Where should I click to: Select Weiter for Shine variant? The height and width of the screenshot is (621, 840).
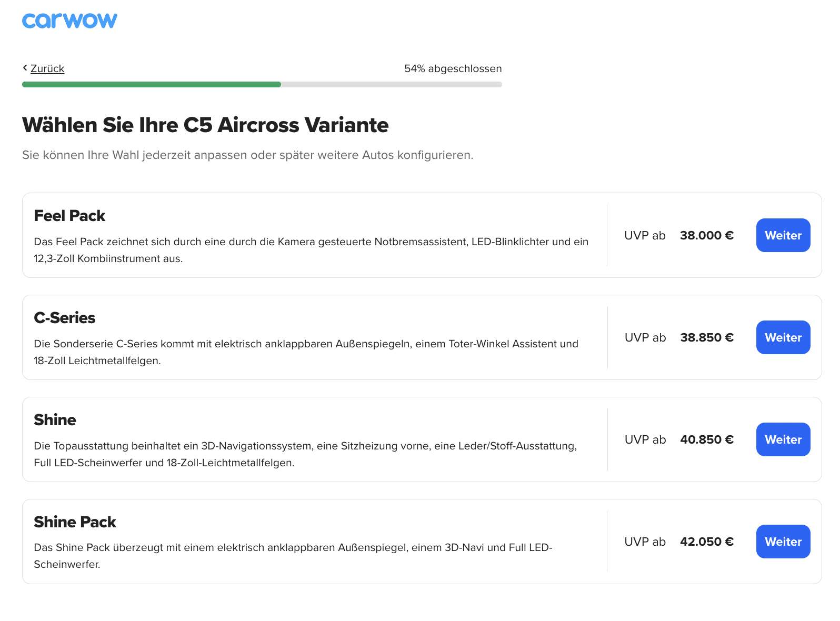pos(783,439)
